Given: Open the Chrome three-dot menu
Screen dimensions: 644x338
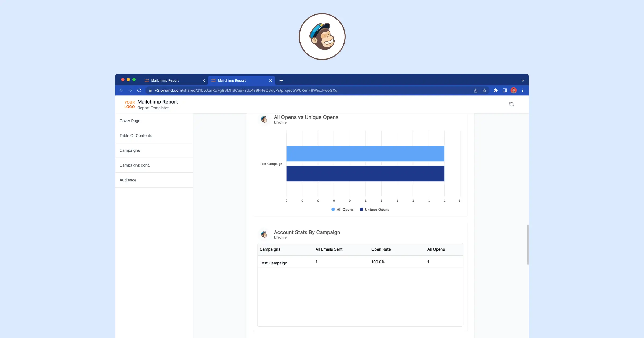Looking at the screenshot, I should [x=522, y=90].
